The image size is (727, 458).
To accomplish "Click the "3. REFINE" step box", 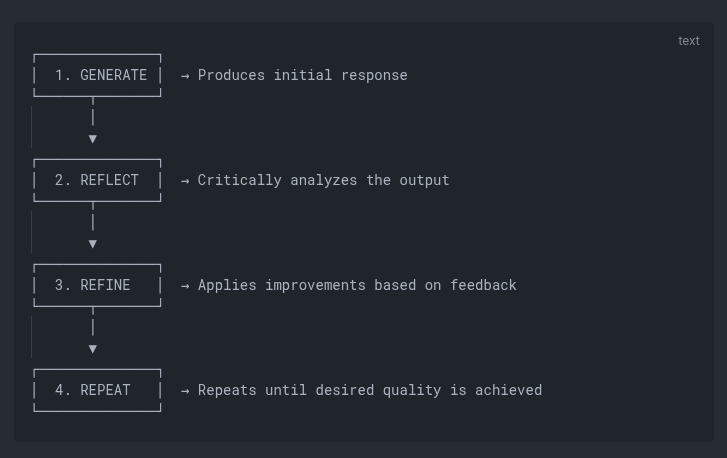I will (97, 285).
